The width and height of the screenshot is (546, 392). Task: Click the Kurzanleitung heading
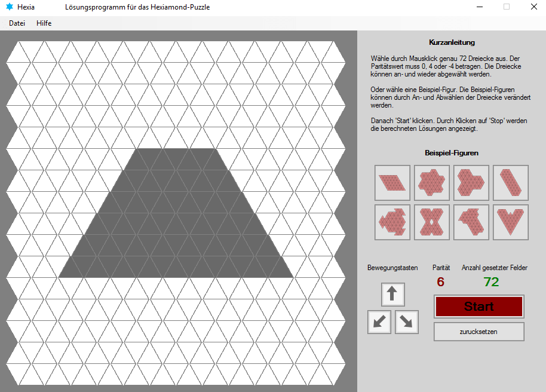[452, 42]
